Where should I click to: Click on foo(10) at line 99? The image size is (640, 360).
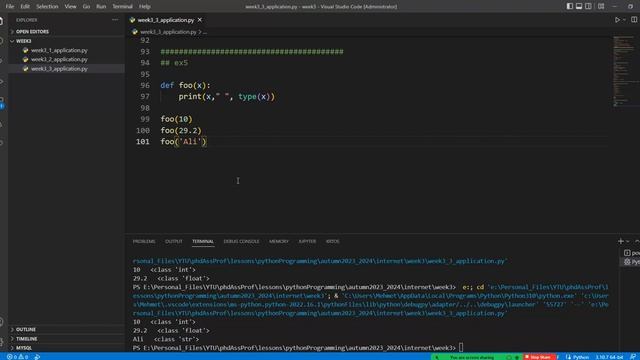[x=176, y=119]
